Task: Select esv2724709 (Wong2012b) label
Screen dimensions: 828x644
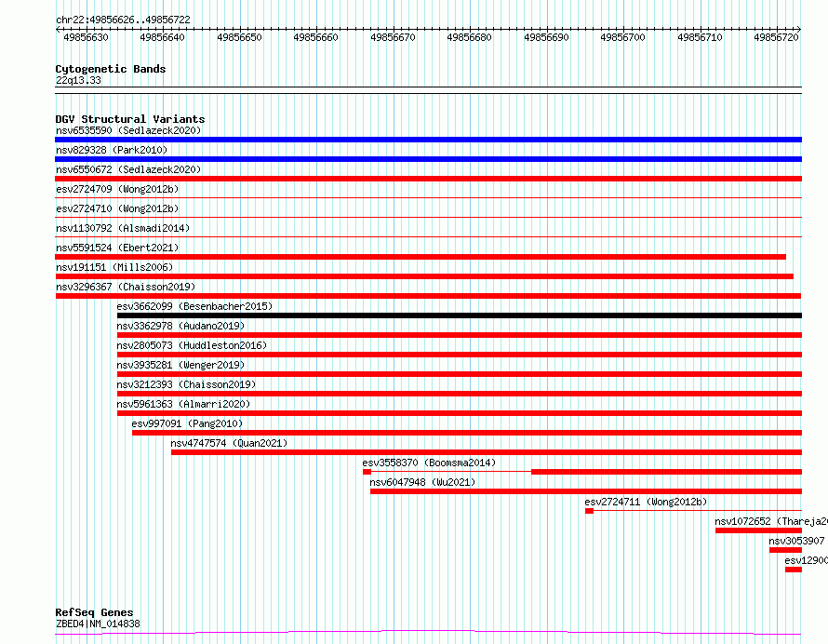Action: pos(117,189)
